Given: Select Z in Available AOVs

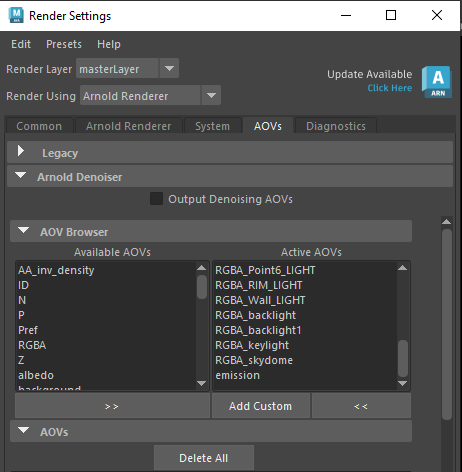Looking at the screenshot, I should click(21, 360).
